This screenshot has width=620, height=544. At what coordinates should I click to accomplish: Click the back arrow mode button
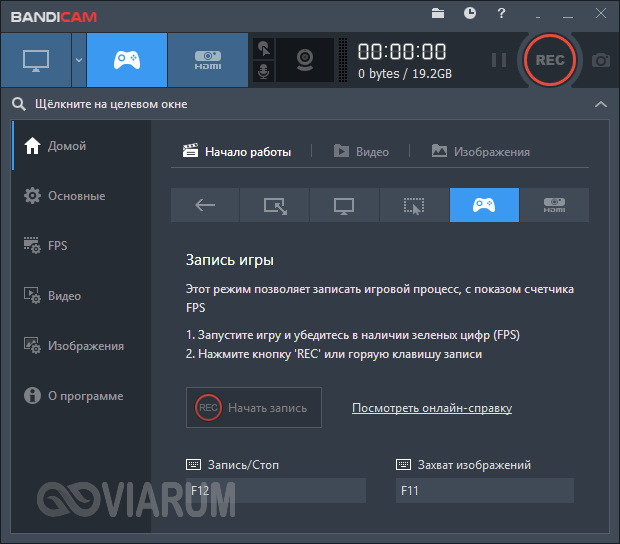point(205,205)
